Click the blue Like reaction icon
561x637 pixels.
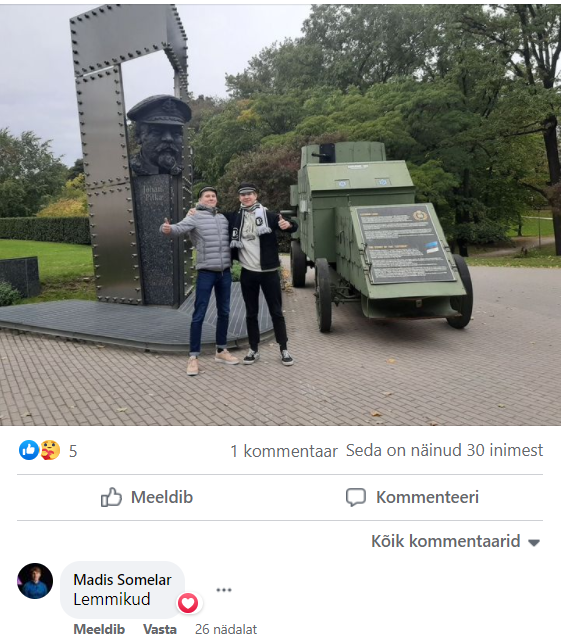[x=29, y=450]
